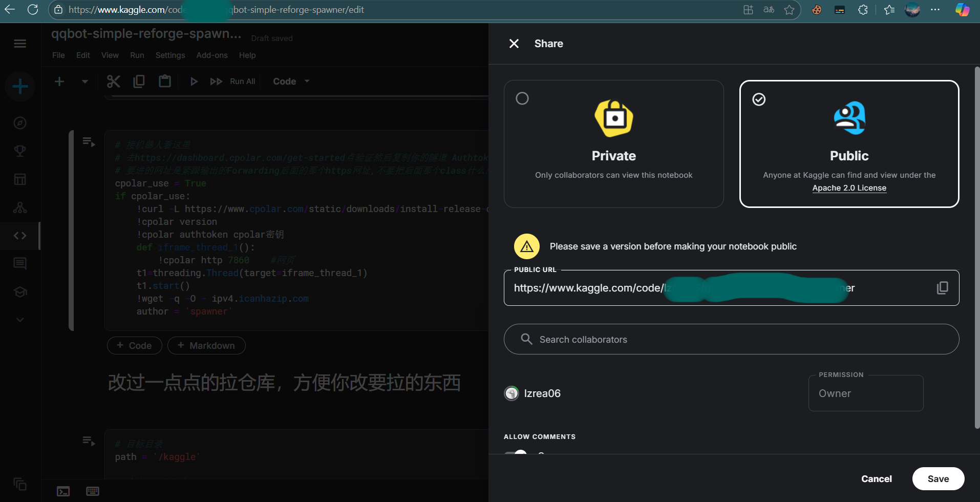The width and height of the screenshot is (980, 502).
Task: Open browser extensions puzzle icon
Action: (863, 10)
